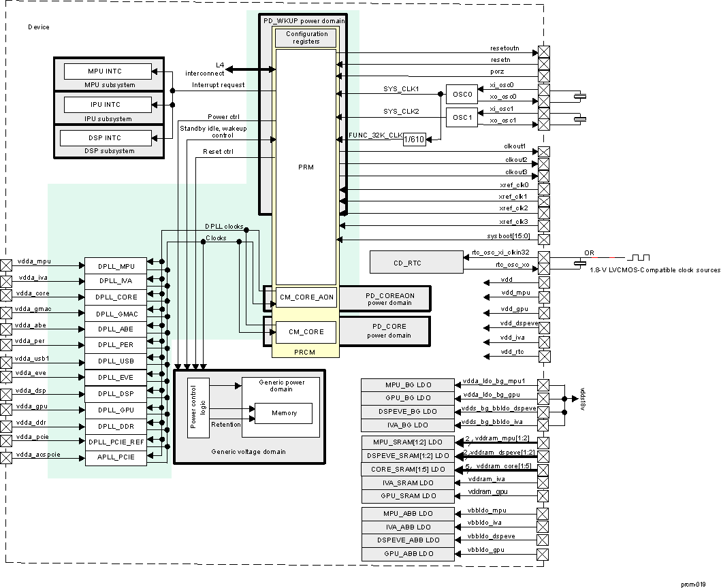This screenshot has height=588, width=721.
Task: Click the Configuration registers block
Action: [306, 38]
